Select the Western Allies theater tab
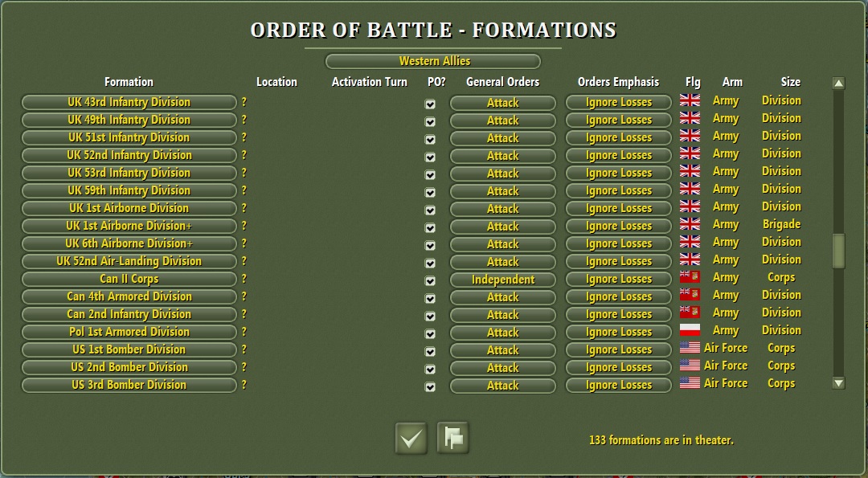The height and width of the screenshot is (478, 868). click(433, 60)
